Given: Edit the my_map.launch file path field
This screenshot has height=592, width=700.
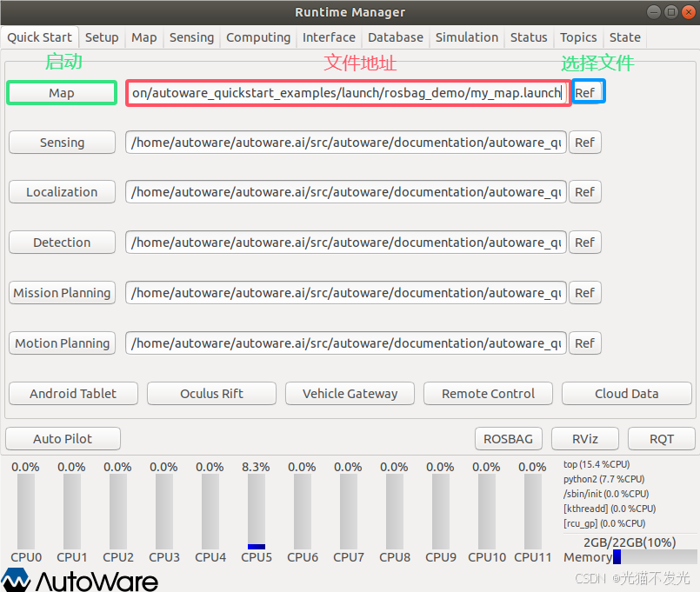Looking at the screenshot, I should click(x=347, y=91).
